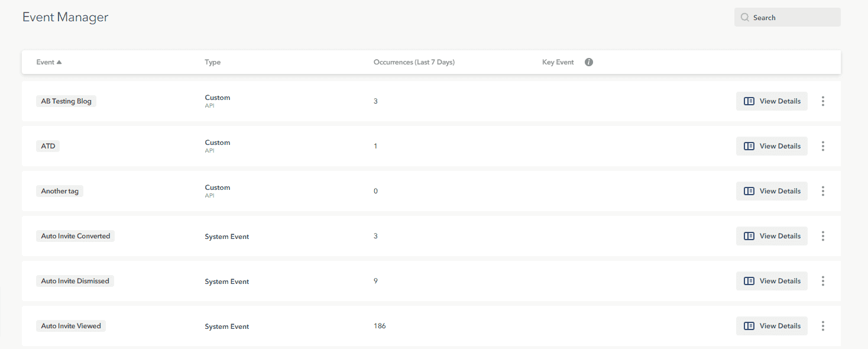Click the Type column header
The width and height of the screenshot is (868, 349).
(212, 62)
